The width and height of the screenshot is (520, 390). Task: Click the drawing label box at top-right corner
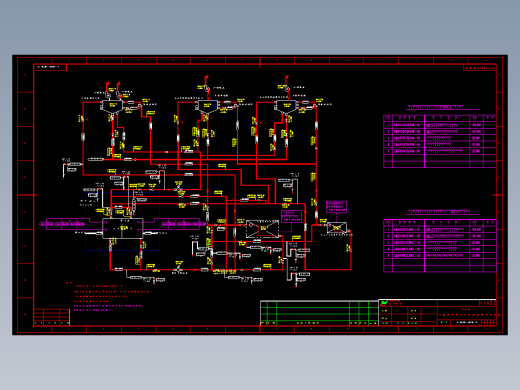click(x=480, y=68)
